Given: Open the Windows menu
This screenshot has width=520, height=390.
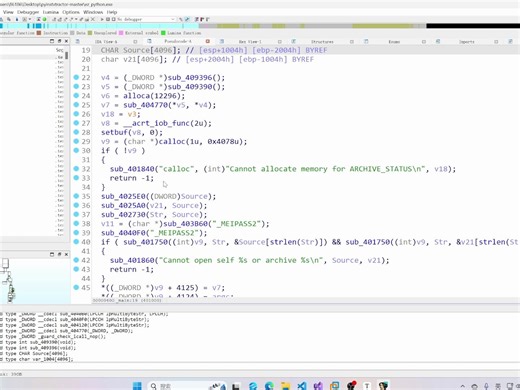Looking at the screenshot, I should (x=93, y=12).
